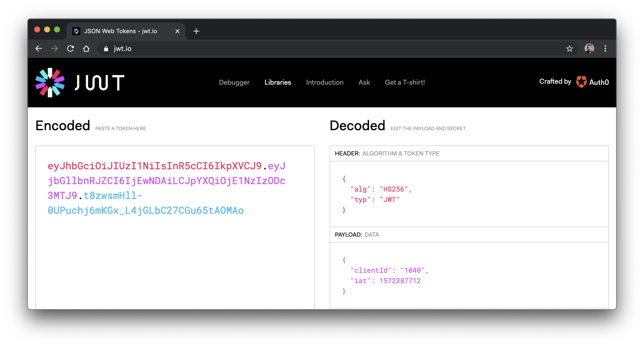Open the Debugger nav item

click(x=234, y=83)
